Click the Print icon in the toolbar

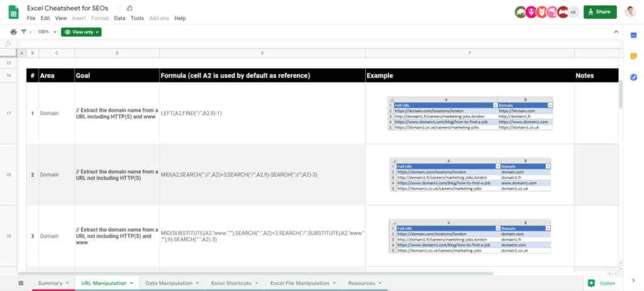(x=14, y=31)
